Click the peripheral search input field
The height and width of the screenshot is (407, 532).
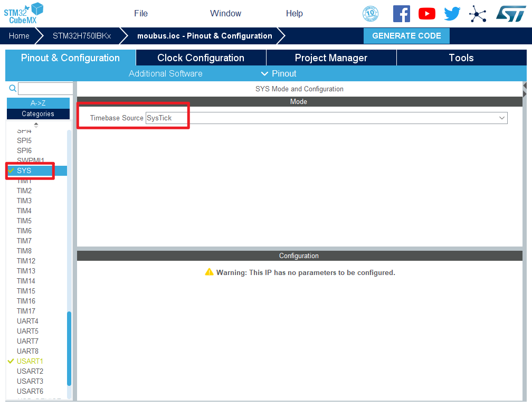(45, 89)
